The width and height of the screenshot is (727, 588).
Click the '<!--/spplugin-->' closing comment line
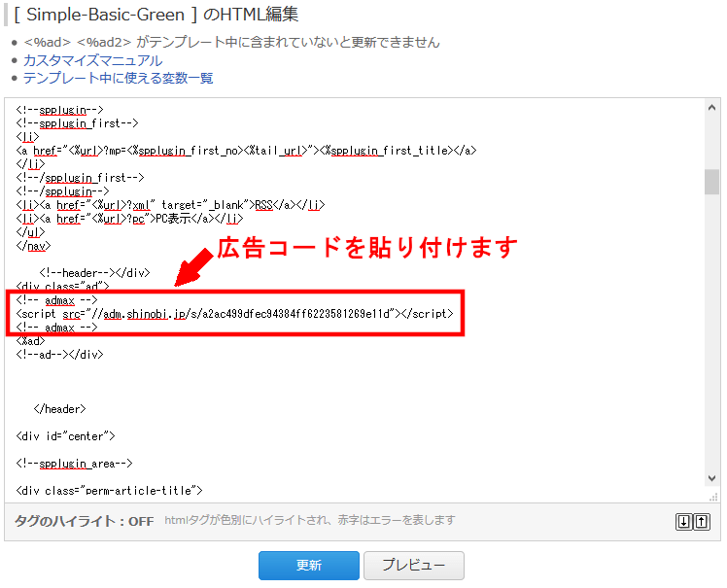click(x=62, y=191)
